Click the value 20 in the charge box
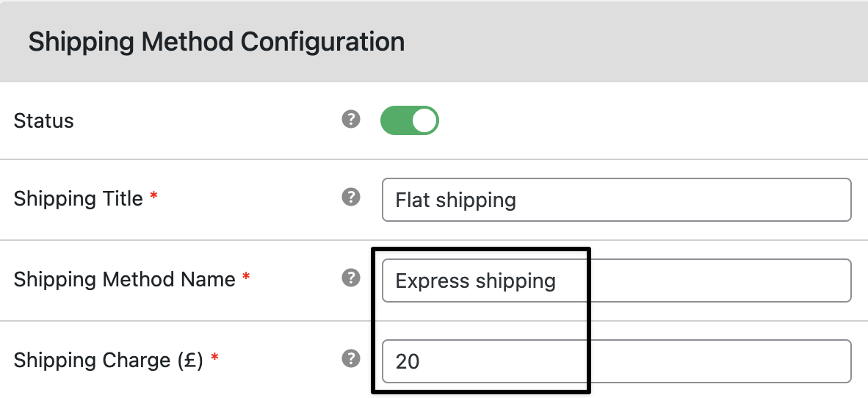868x398 pixels. tap(408, 362)
